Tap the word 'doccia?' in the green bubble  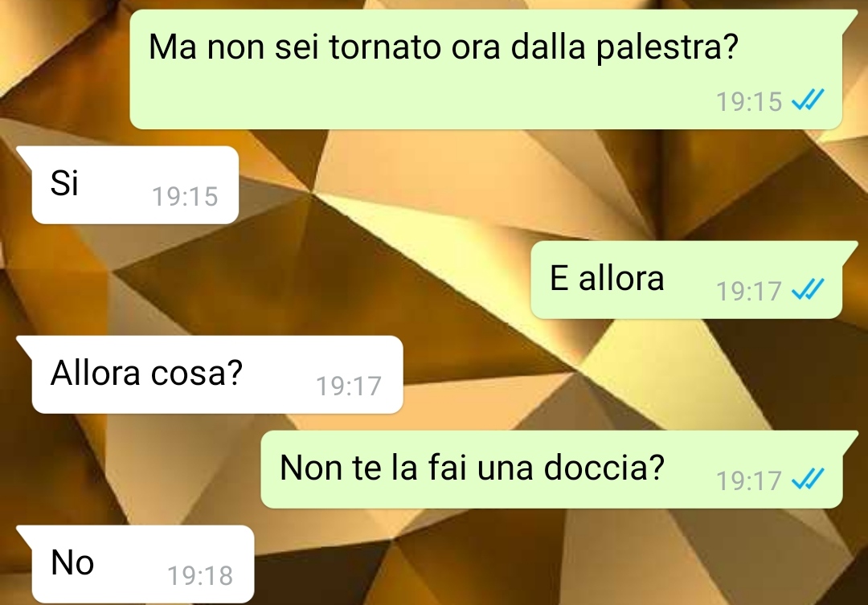pyautogui.click(x=604, y=468)
